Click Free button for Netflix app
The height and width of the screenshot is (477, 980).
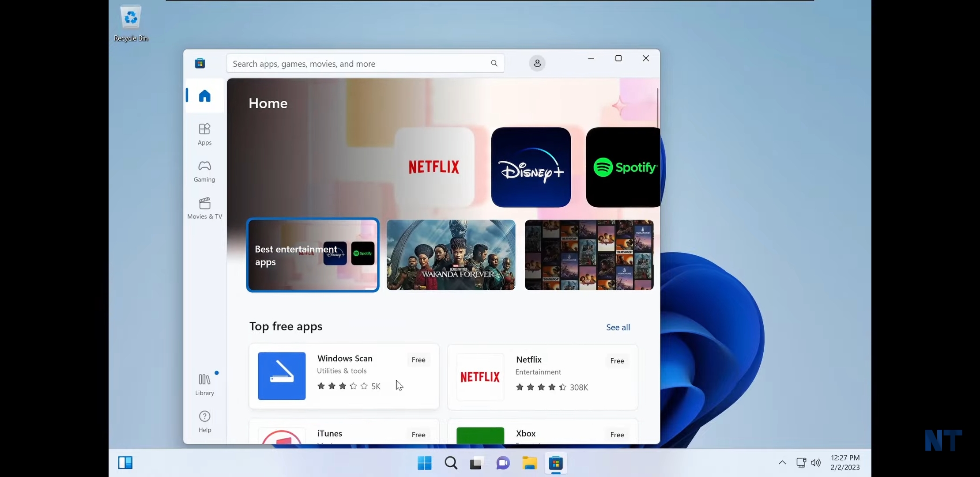click(x=617, y=361)
